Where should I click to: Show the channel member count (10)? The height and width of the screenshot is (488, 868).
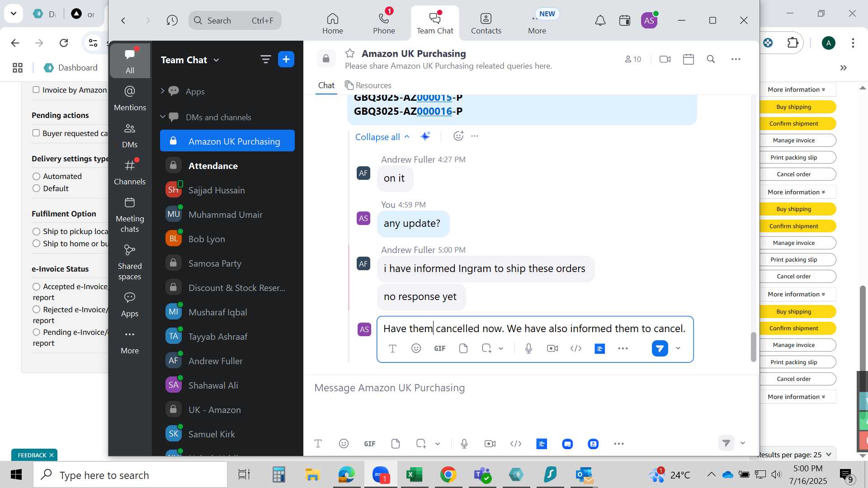[633, 59]
